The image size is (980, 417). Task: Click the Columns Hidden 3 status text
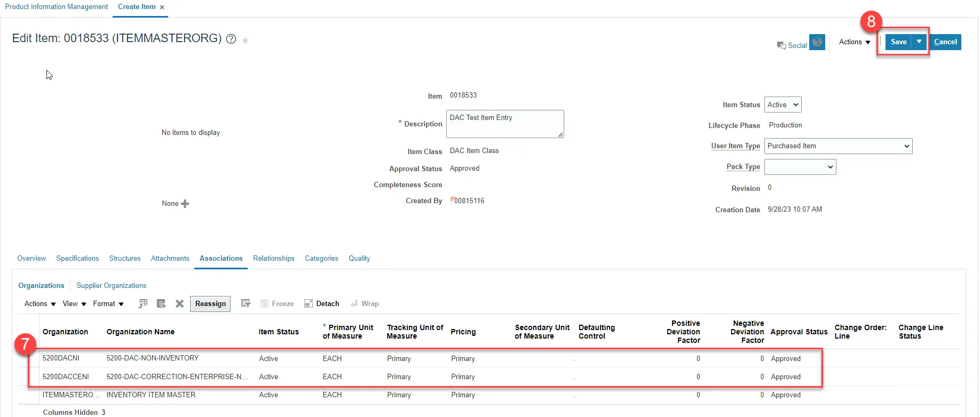coord(74,412)
